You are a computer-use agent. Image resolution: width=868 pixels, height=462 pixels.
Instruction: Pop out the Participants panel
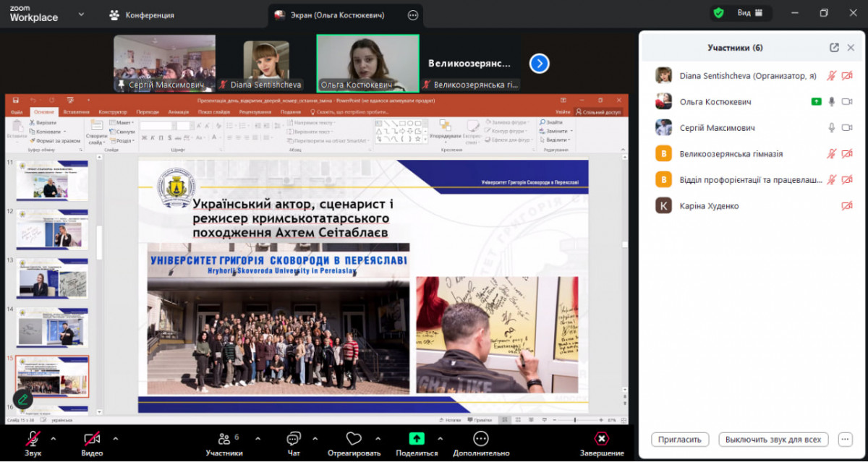[834, 48]
